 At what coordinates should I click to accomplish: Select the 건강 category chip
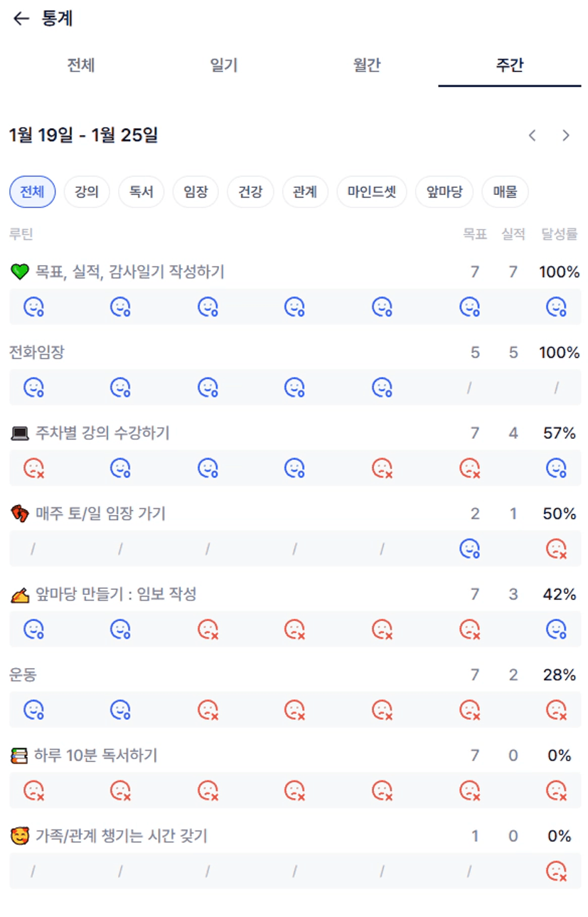click(x=250, y=192)
